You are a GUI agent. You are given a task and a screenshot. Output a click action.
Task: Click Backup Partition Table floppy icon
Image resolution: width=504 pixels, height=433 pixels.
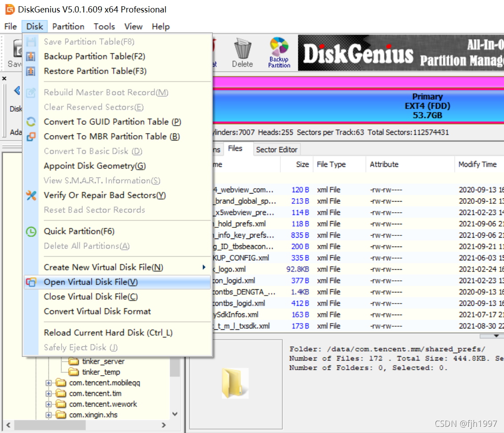click(31, 57)
